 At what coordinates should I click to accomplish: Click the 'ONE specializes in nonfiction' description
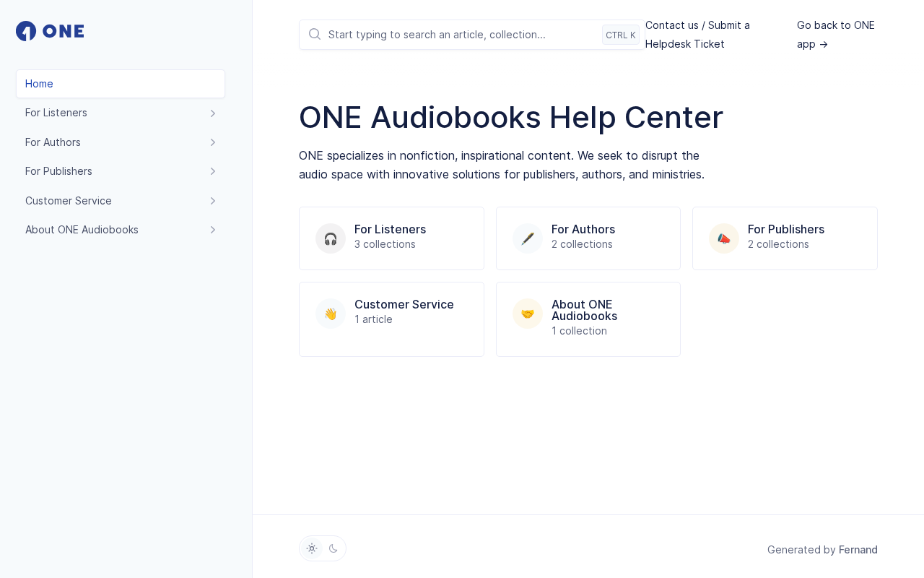pos(502,165)
